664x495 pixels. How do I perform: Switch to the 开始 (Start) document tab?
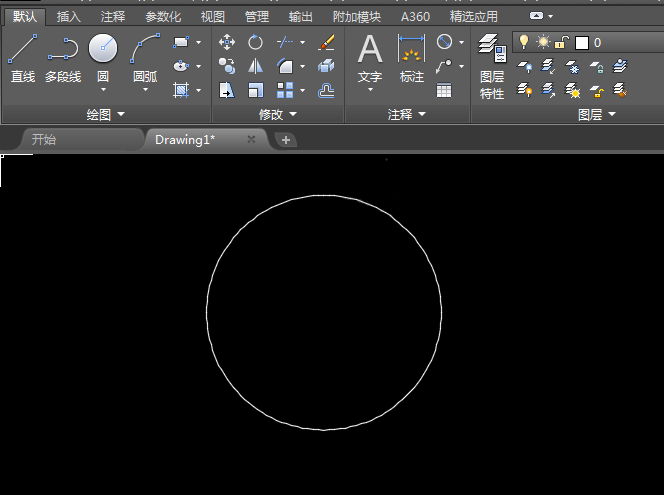point(44,140)
